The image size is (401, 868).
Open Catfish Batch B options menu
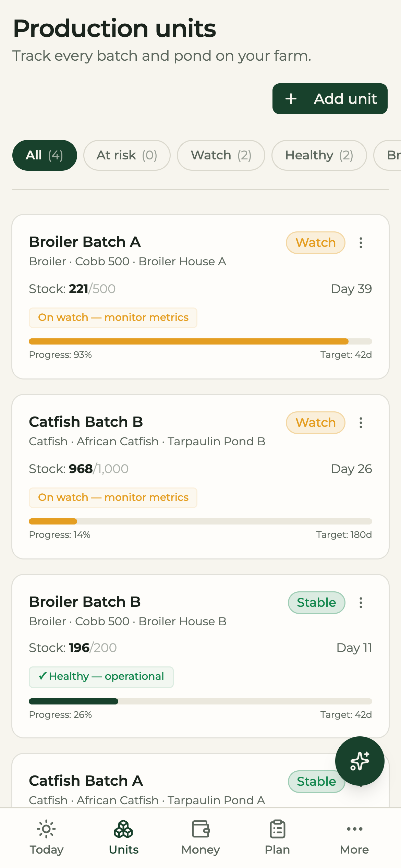click(361, 423)
